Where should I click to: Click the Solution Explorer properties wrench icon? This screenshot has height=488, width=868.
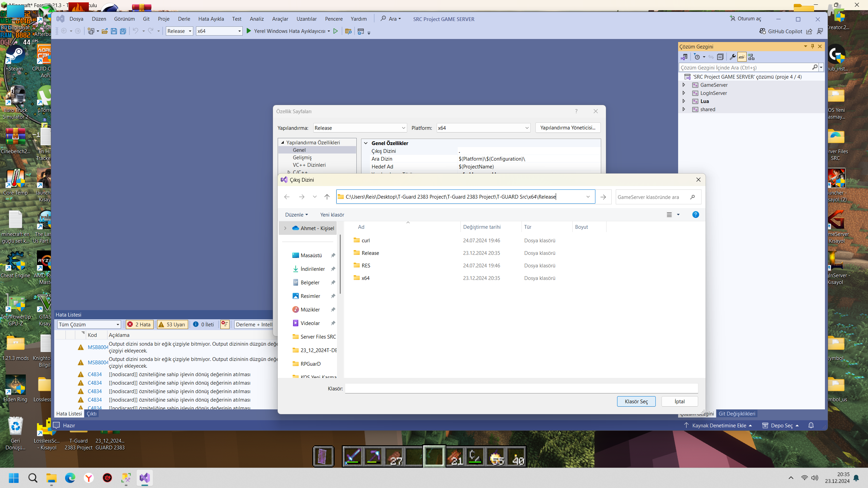732,57
